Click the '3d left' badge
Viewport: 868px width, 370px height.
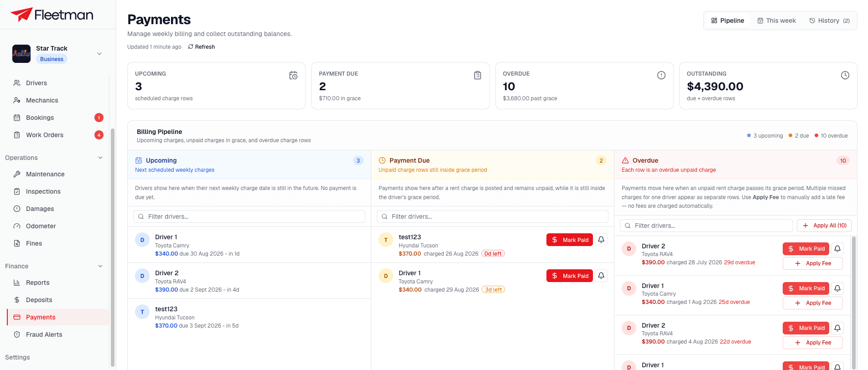[x=493, y=290]
